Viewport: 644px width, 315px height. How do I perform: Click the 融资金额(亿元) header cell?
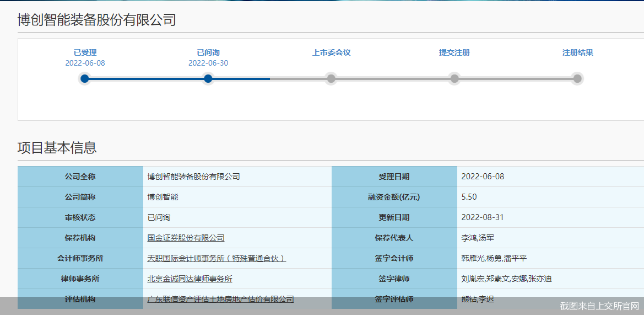(394, 197)
